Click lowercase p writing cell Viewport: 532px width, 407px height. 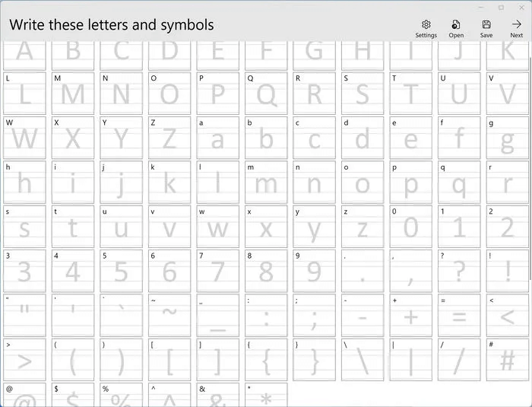click(x=411, y=182)
